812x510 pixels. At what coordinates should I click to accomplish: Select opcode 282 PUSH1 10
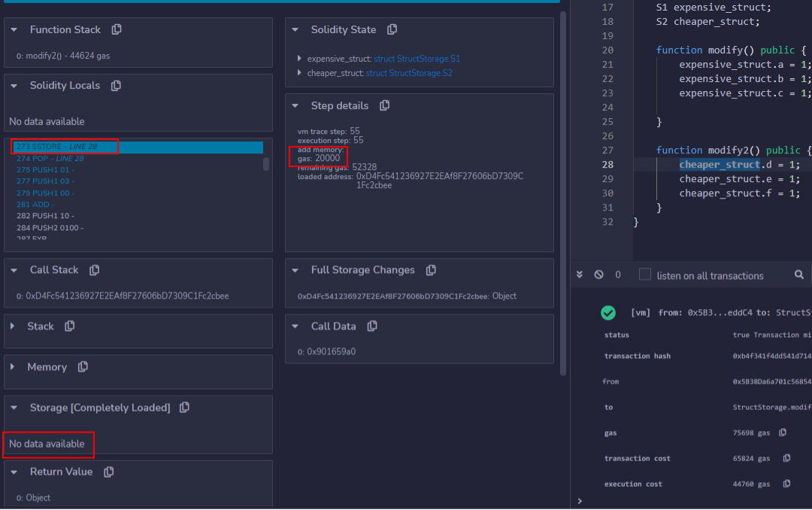pyautogui.click(x=46, y=216)
